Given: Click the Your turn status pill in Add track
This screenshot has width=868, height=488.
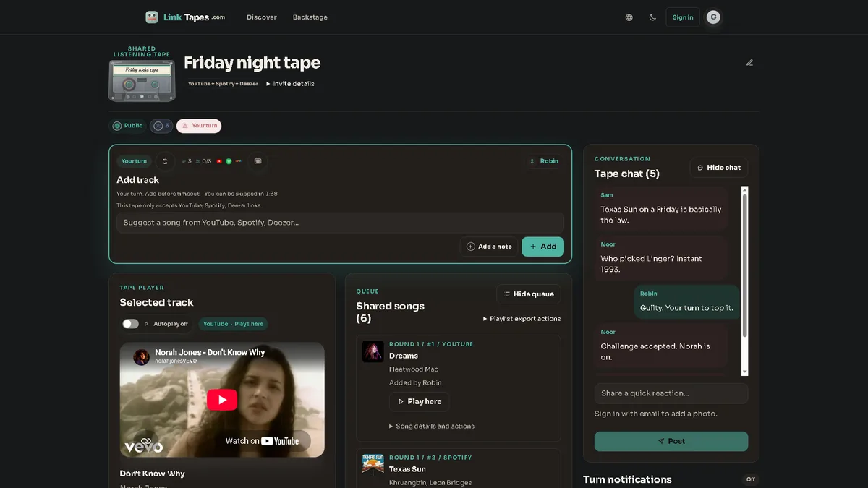Looking at the screenshot, I should [x=134, y=161].
